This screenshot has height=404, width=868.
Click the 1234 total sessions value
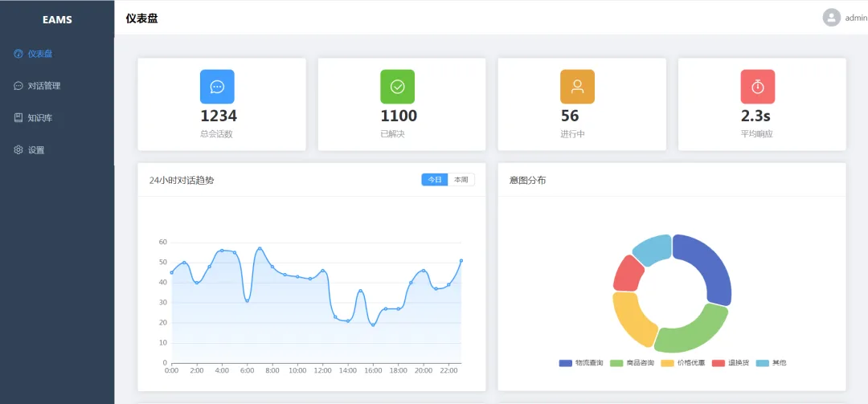[219, 116]
